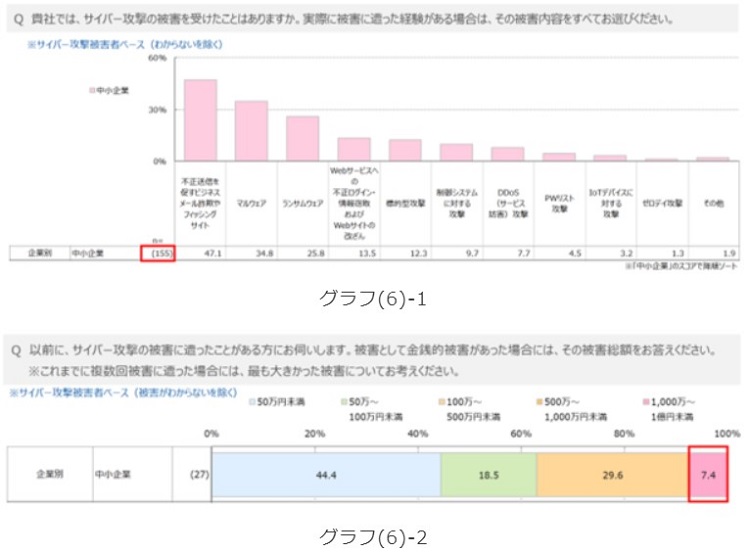Screen dimensions: 750x553
Task: Select the tallest pink bar for phishing sites
Action: (x=200, y=120)
